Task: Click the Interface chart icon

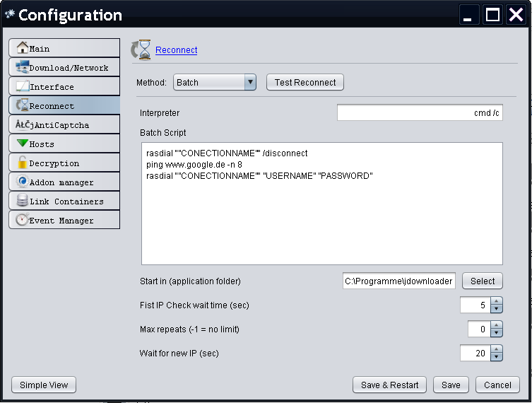Action: click(x=22, y=86)
